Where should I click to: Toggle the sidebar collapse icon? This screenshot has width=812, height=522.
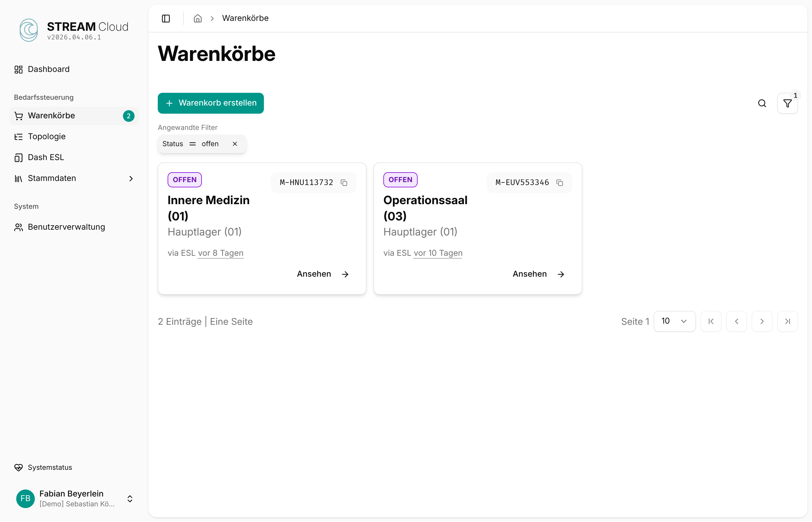[x=166, y=19]
